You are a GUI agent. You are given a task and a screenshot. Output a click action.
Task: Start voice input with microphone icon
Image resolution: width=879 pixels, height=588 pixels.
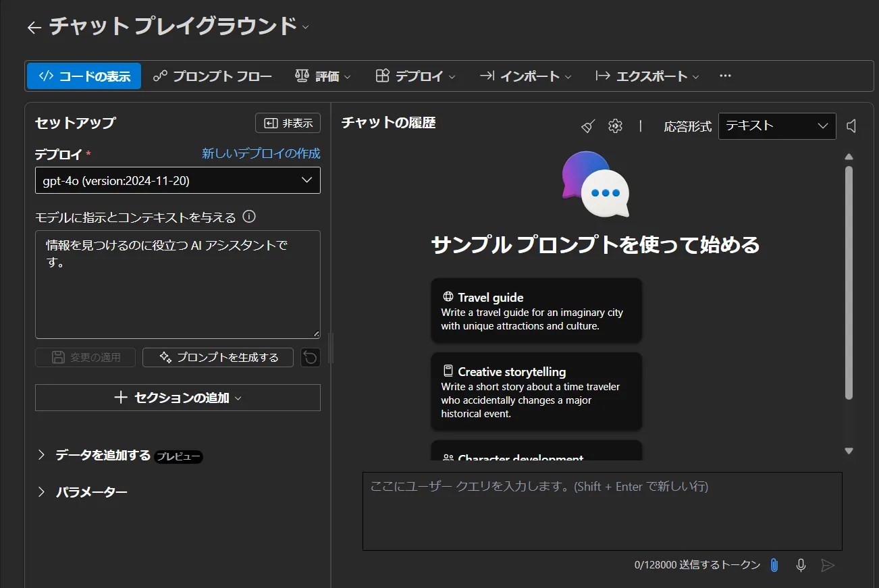(801, 565)
